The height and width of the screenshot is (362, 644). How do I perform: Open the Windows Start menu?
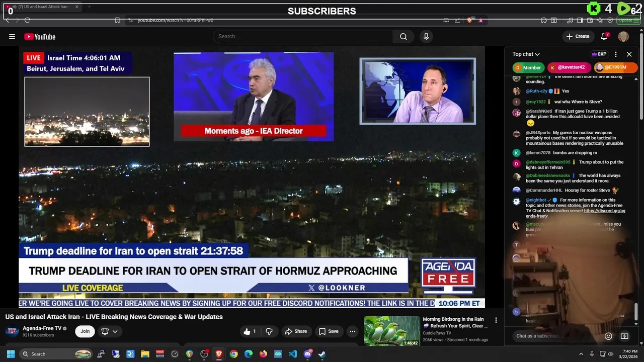(11, 354)
